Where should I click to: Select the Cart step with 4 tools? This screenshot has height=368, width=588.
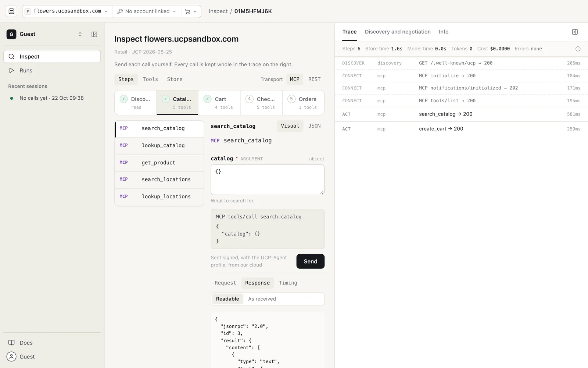219,103
